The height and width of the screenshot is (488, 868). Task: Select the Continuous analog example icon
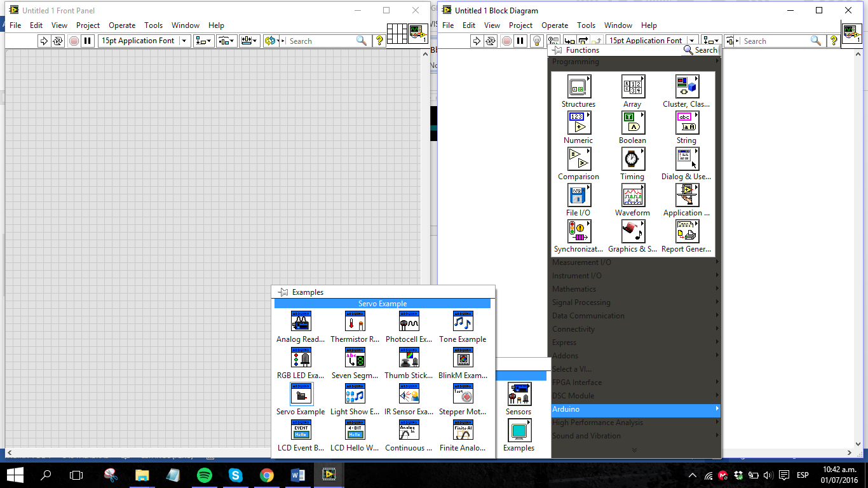(x=409, y=431)
